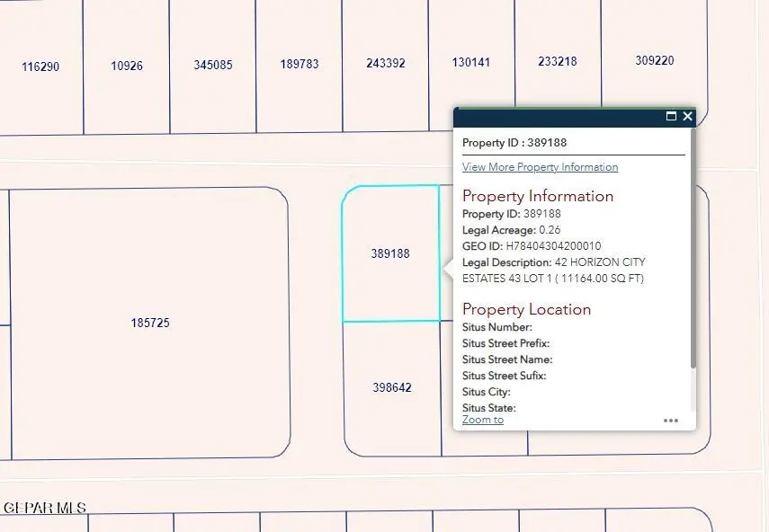Click the Zoom to link

[483, 420]
